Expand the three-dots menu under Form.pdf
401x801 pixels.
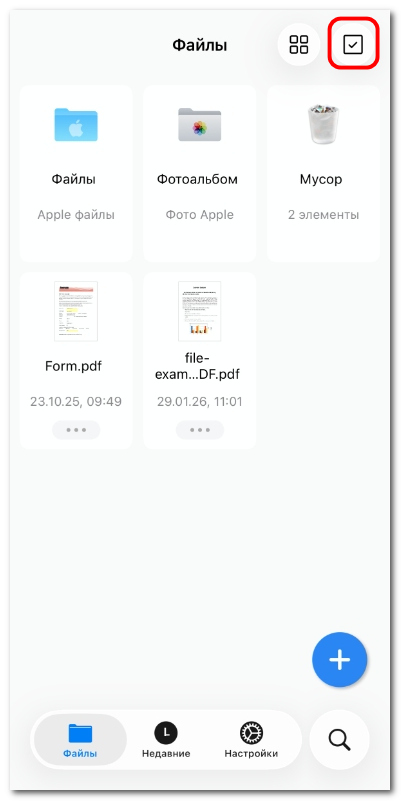point(76,430)
